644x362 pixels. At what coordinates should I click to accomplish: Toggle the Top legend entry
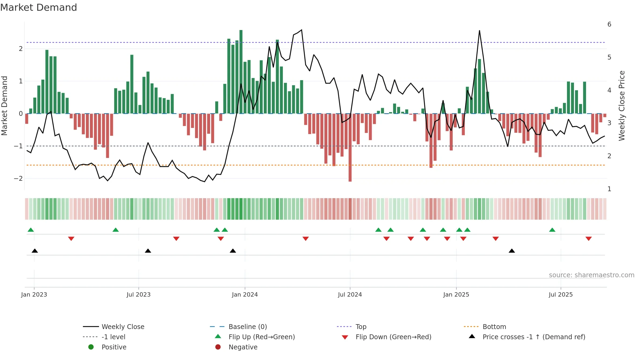point(352,327)
